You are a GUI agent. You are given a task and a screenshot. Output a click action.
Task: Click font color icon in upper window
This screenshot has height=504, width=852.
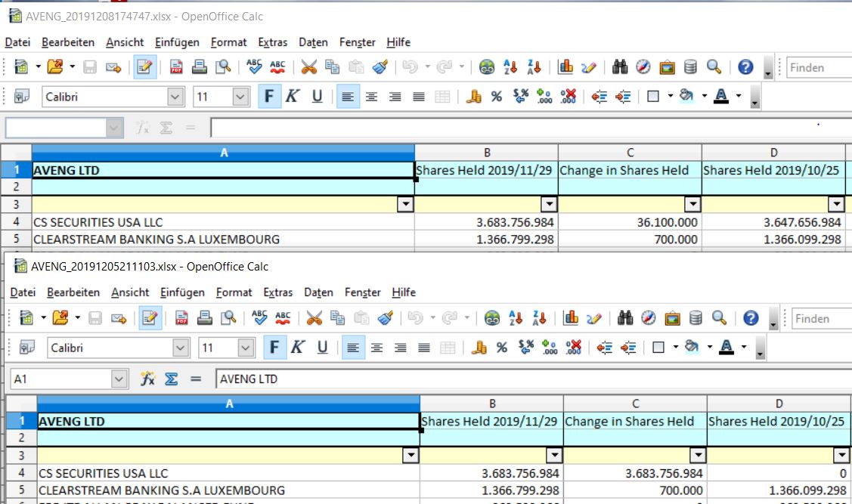[721, 97]
